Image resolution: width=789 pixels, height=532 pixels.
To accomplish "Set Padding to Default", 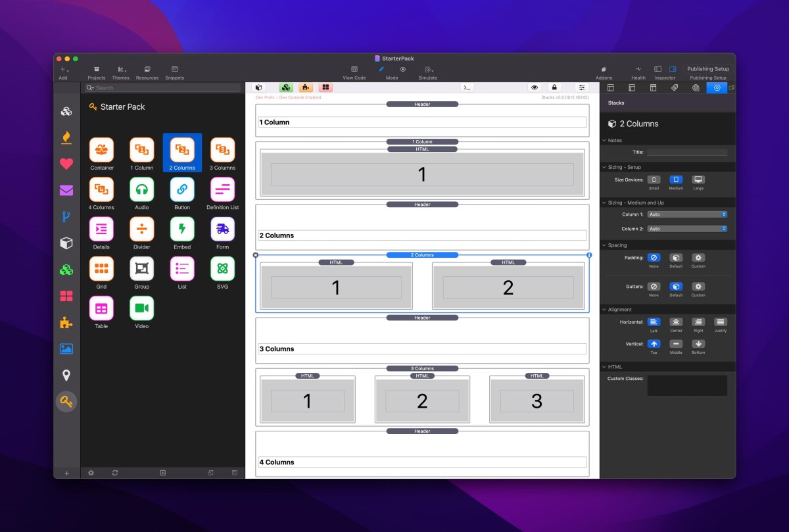I will (x=676, y=258).
